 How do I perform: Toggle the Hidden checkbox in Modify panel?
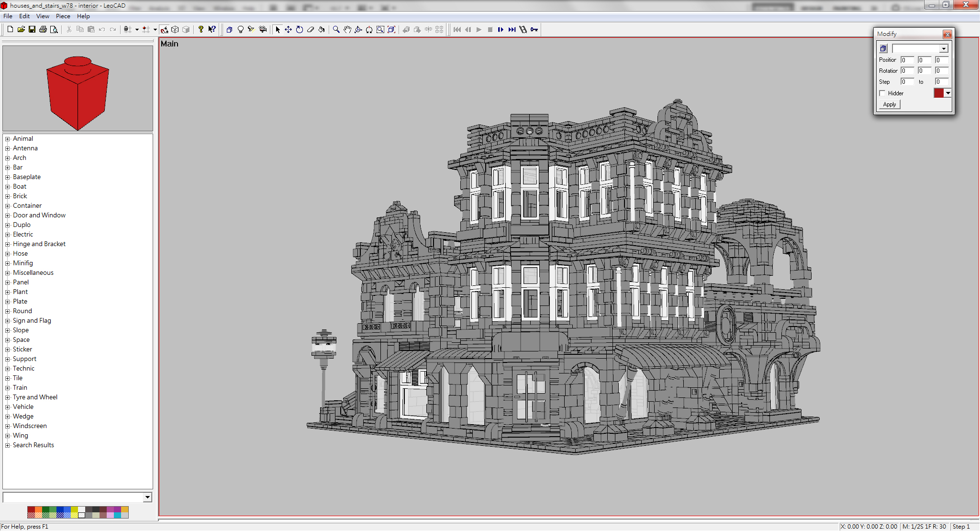pos(883,93)
